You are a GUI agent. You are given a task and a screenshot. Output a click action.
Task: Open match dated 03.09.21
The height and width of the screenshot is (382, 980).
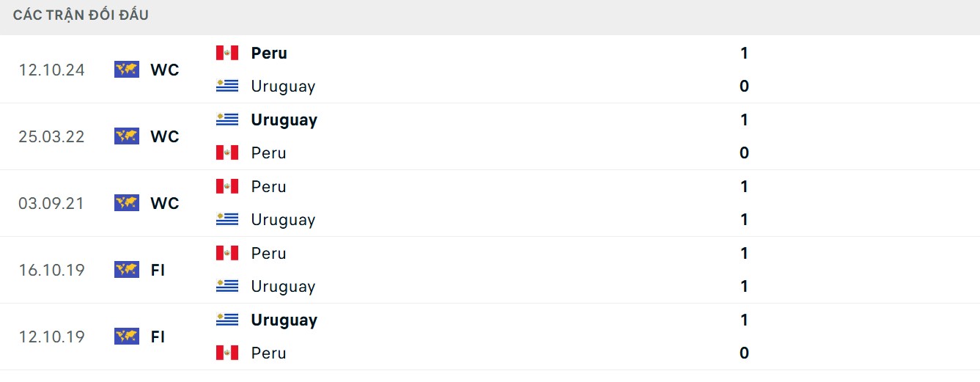pyautogui.click(x=51, y=203)
